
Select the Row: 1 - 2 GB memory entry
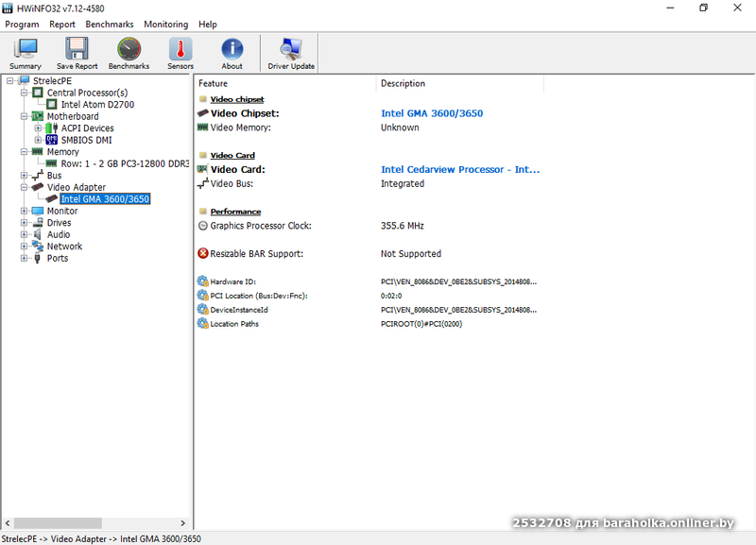click(125, 163)
